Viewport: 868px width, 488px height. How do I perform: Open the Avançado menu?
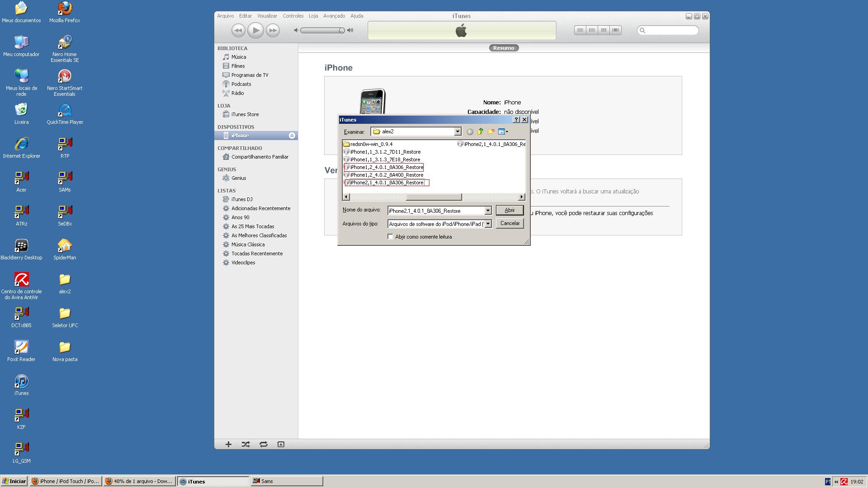coord(334,16)
